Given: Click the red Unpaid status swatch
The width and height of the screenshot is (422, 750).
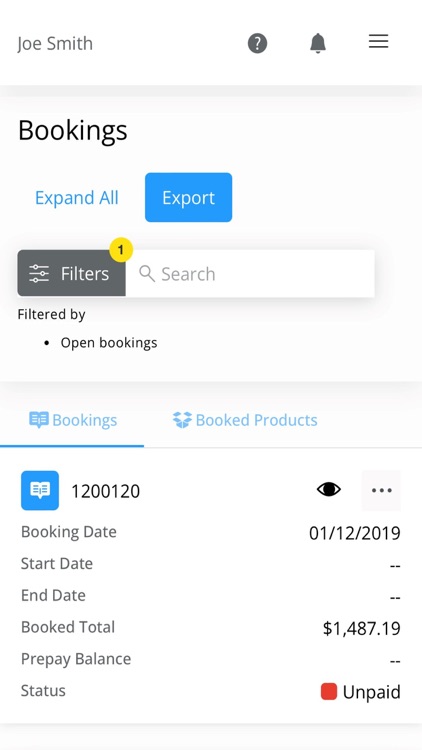Looking at the screenshot, I should (329, 692).
